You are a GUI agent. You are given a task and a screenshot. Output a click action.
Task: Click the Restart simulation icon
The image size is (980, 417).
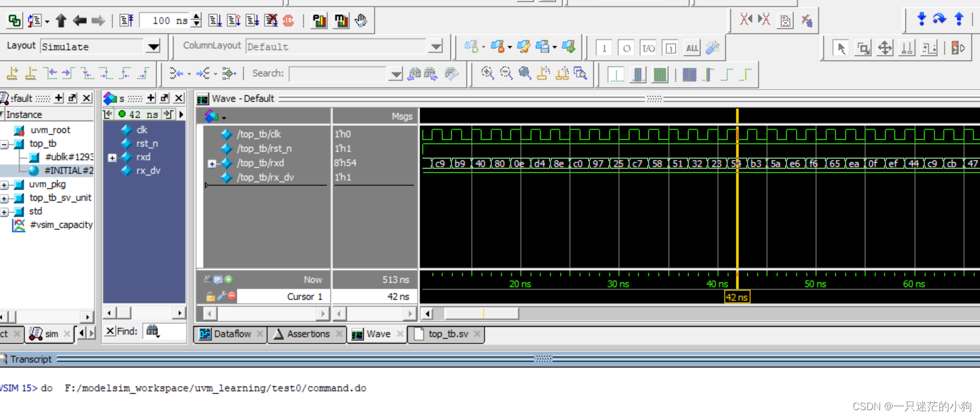tap(126, 21)
